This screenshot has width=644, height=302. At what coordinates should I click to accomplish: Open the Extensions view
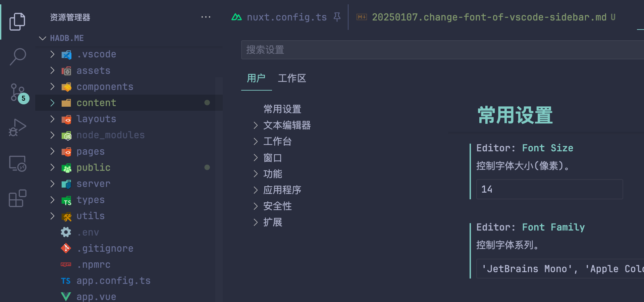[17, 198]
